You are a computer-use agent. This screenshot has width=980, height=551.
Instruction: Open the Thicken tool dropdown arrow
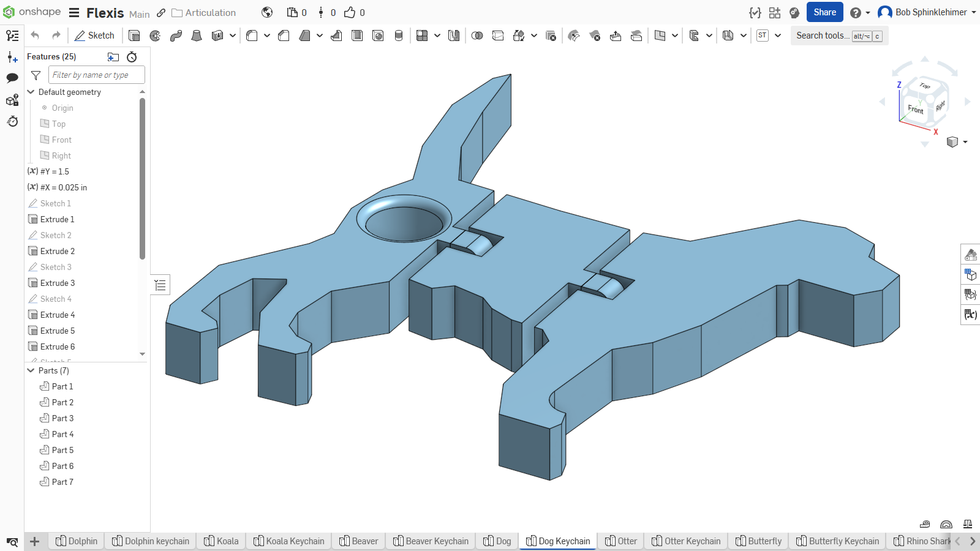(233, 36)
